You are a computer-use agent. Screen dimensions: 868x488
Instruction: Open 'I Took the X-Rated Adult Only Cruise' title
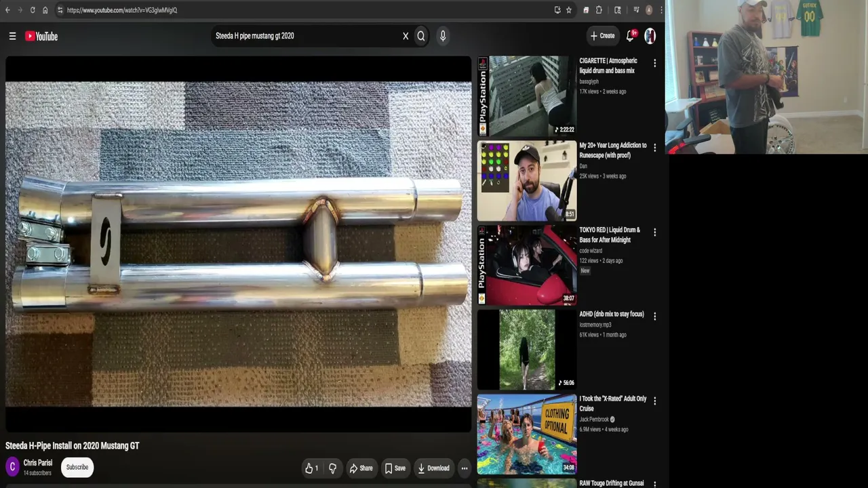point(613,404)
